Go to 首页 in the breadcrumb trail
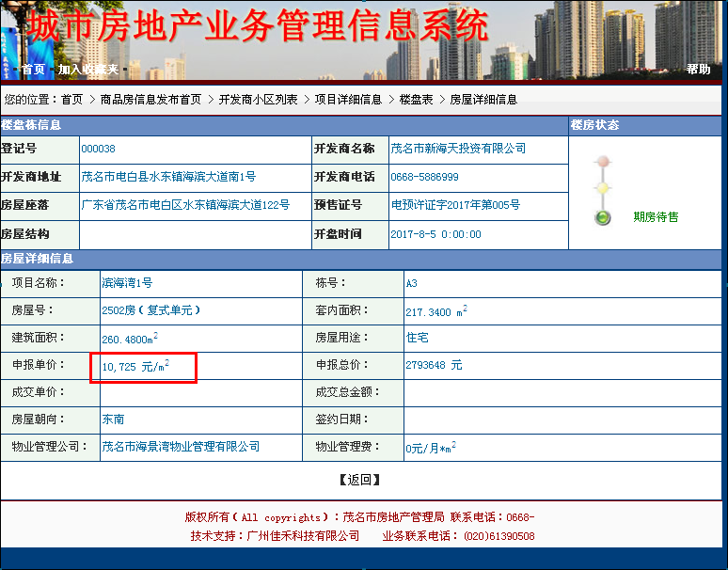Screen dimensions: 728x570 (x=71, y=100)
